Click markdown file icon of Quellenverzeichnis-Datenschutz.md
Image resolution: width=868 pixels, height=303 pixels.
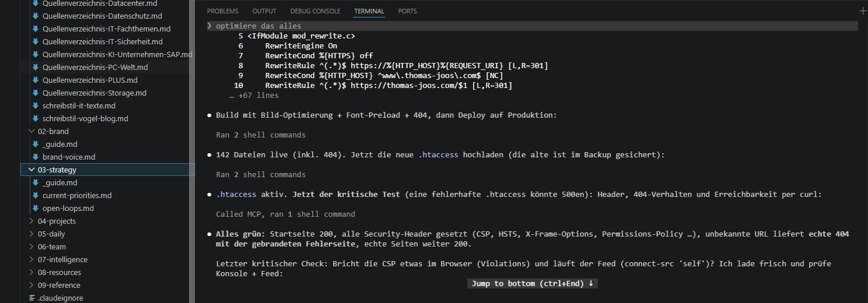tap(36, 16)
